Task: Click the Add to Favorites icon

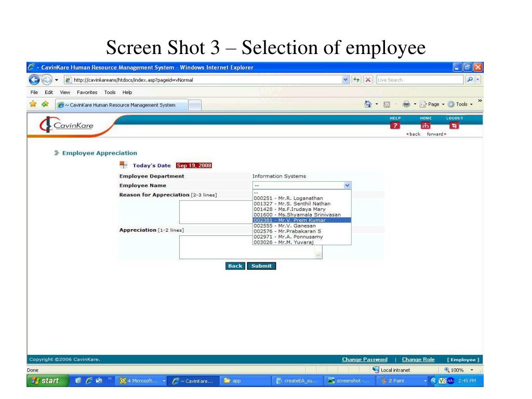Action: [x=45, y=104]
